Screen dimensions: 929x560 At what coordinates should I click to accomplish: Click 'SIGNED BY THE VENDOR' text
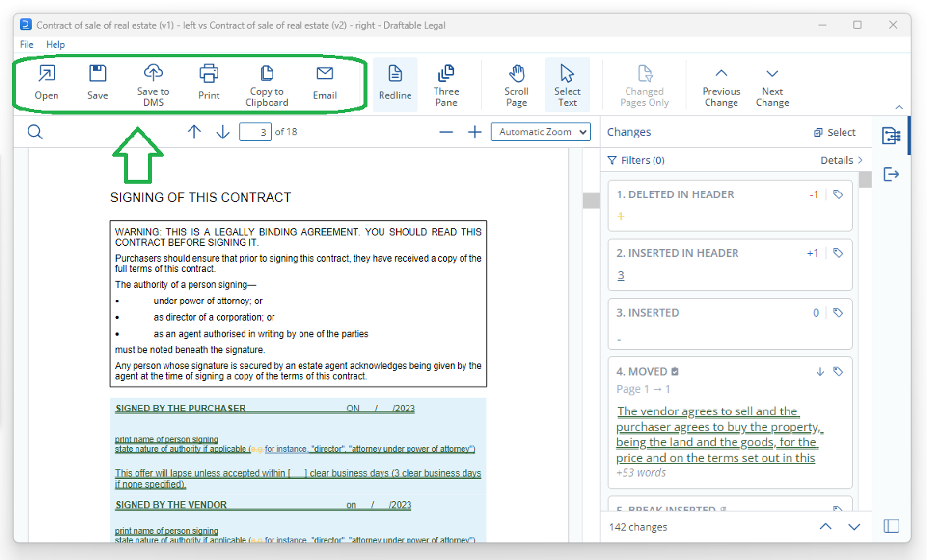(171, 505)
